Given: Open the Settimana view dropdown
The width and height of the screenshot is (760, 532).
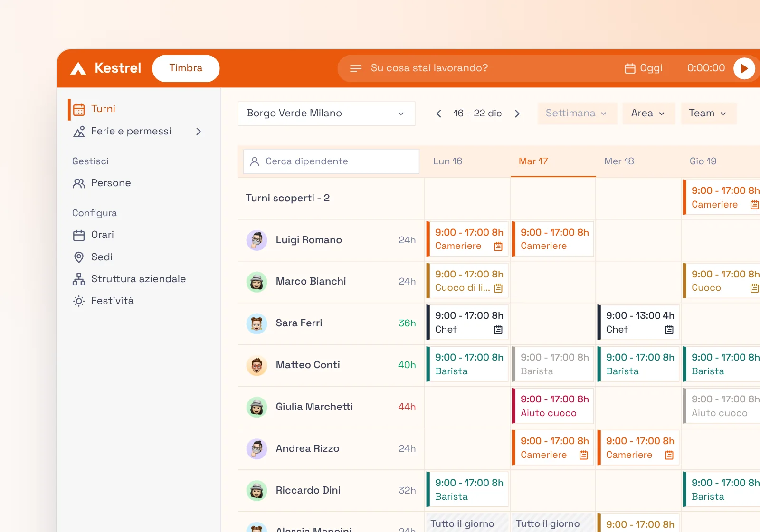Looking at the screenshot, I should (x=577, y=114).
